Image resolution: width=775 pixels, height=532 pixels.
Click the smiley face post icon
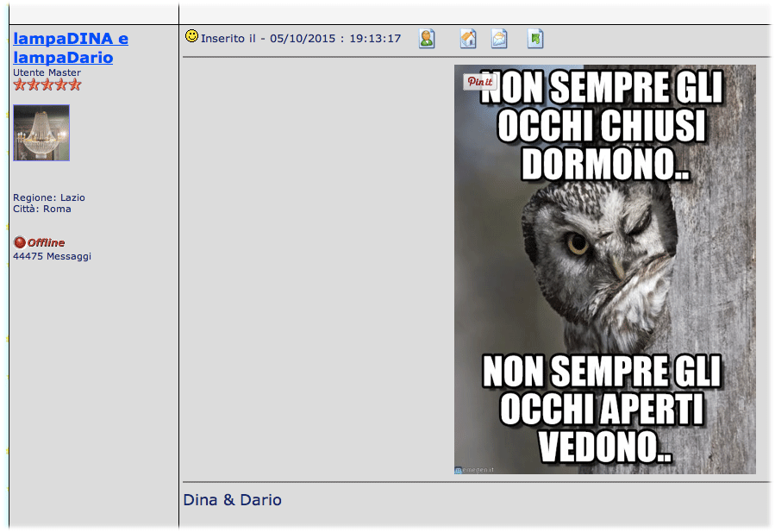coord(191,36)
